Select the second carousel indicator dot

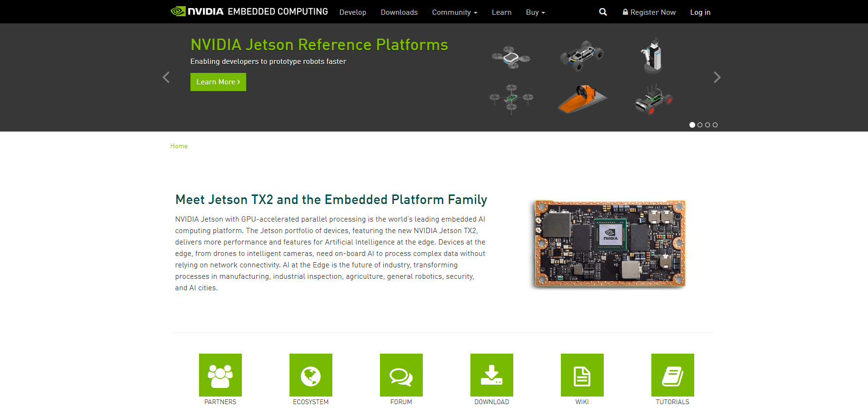point(700,125)
